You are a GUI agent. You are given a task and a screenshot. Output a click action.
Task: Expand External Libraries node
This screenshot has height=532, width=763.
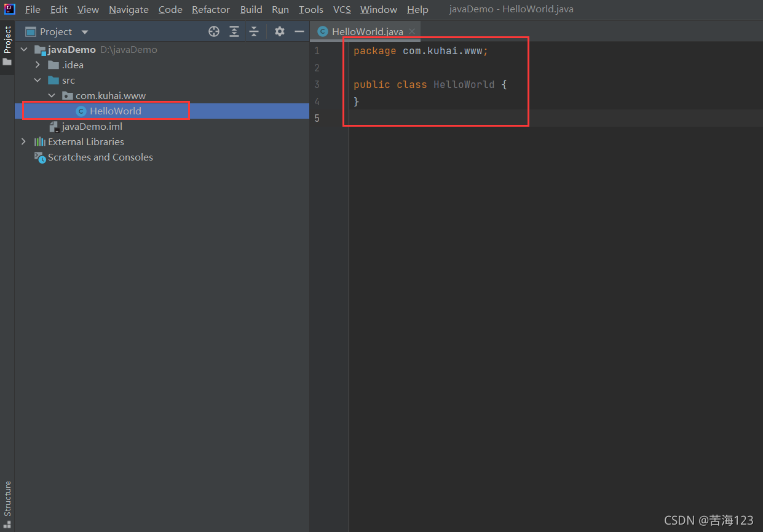pyautogui.click(x=24, y=142)
